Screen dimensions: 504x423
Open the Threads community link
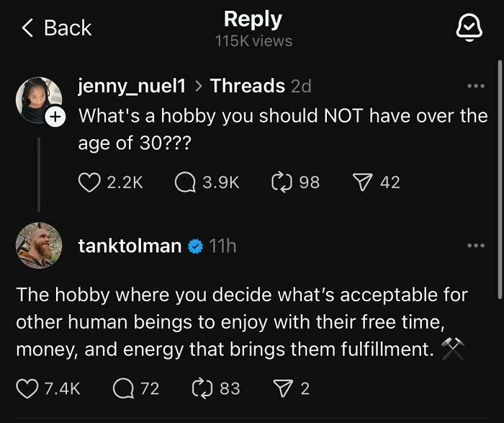(x=247, y=86)
